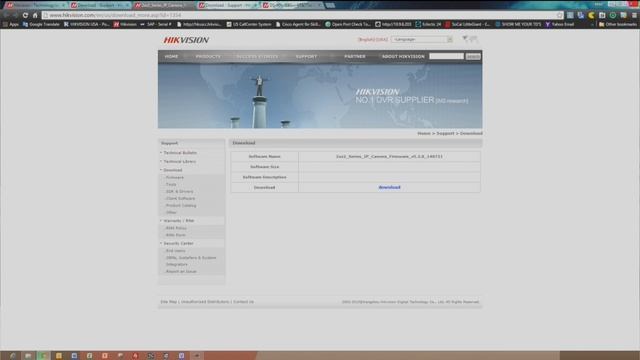Open the Open Port Check Tool bookmark

tap(348, 24)
